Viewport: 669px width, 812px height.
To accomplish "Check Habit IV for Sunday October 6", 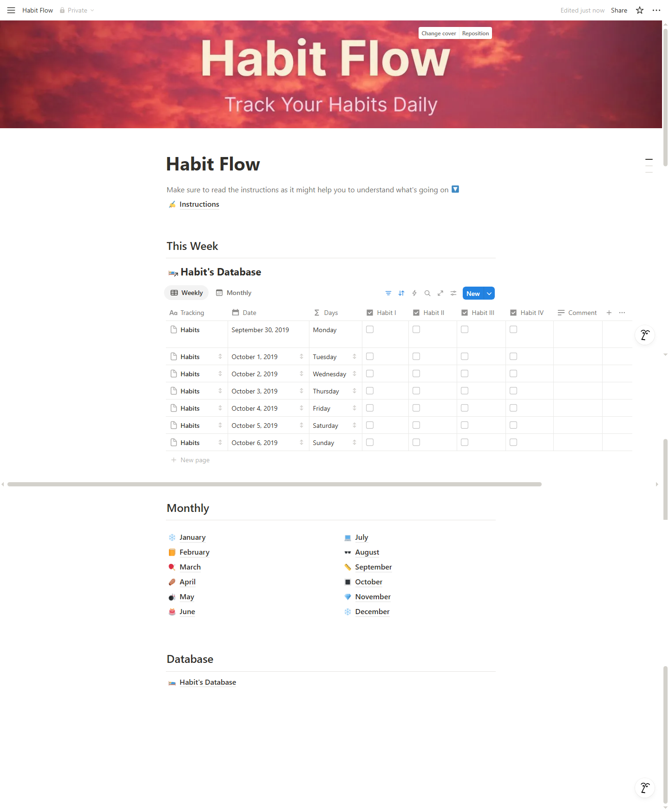I will (x=513, y=442).
